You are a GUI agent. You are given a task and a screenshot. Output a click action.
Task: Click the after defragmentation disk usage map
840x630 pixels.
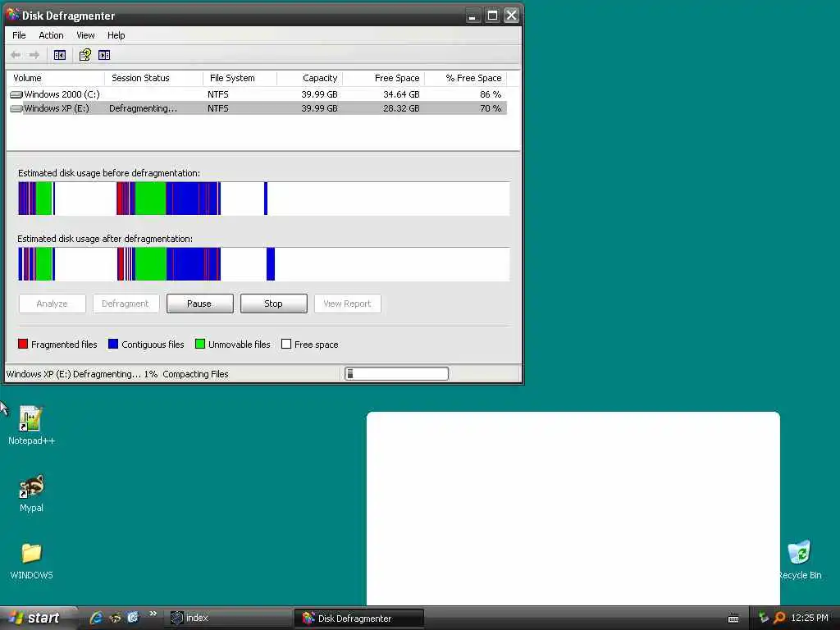coord(263,264)
